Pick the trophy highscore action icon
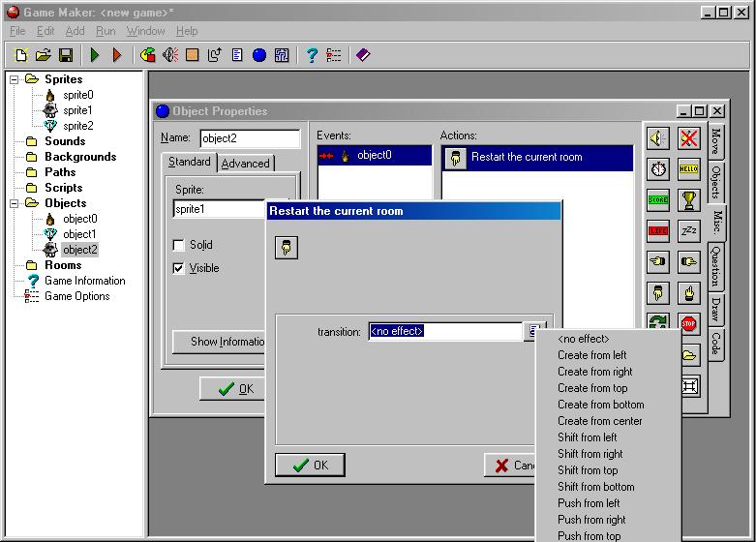Viewport: 756px width, 542px height. point(688,200)
